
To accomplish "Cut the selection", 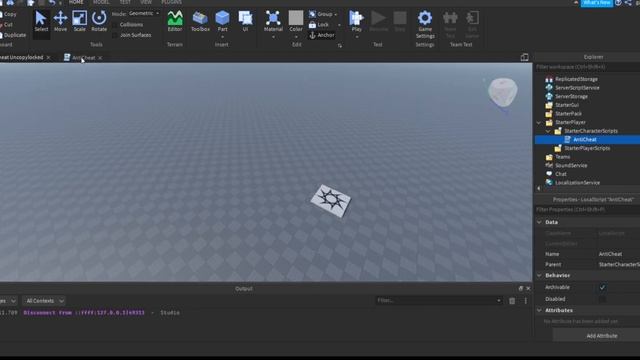I will [x=8, y=25].
